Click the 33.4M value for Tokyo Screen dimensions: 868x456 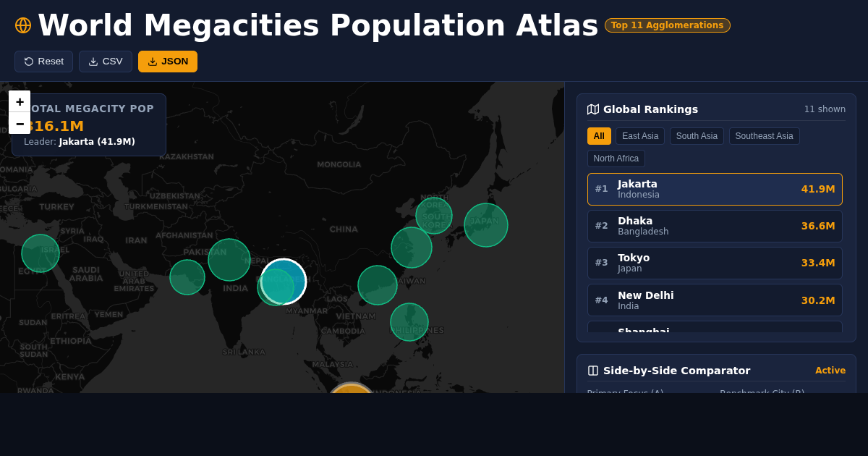pyautogui.click(x=818, y=263)
